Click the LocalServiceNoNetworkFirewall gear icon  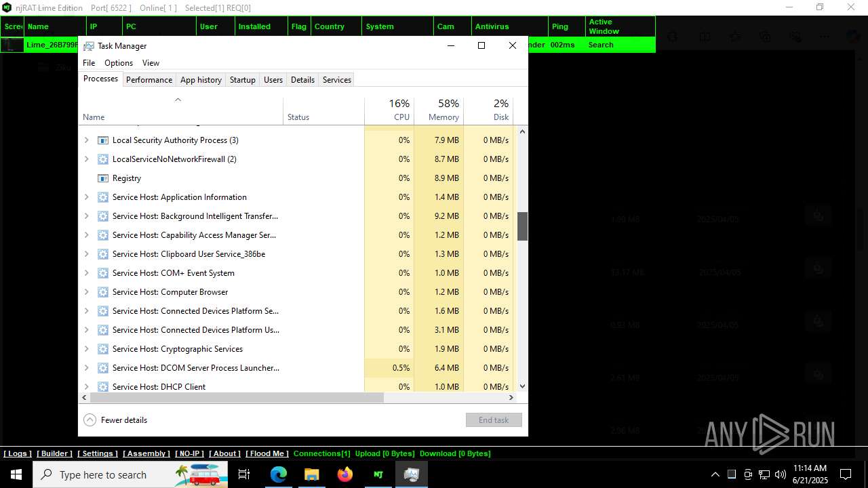coord(103,159)
